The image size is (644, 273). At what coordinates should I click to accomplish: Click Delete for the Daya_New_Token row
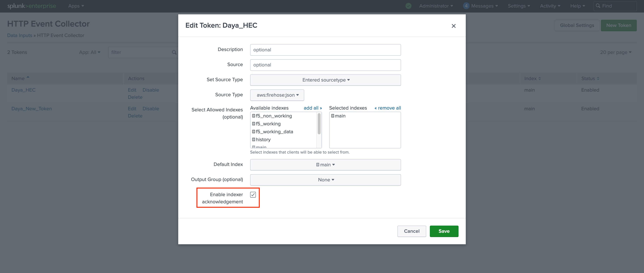135,116
